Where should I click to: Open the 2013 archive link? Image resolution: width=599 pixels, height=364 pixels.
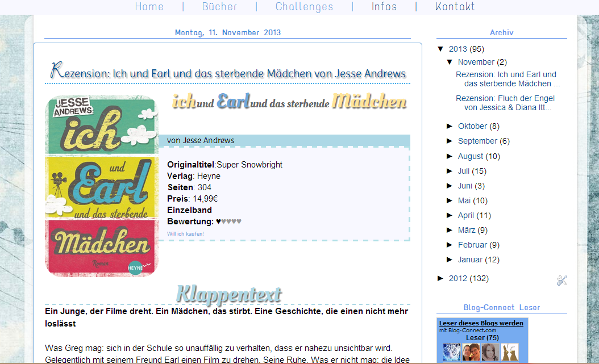457,49
